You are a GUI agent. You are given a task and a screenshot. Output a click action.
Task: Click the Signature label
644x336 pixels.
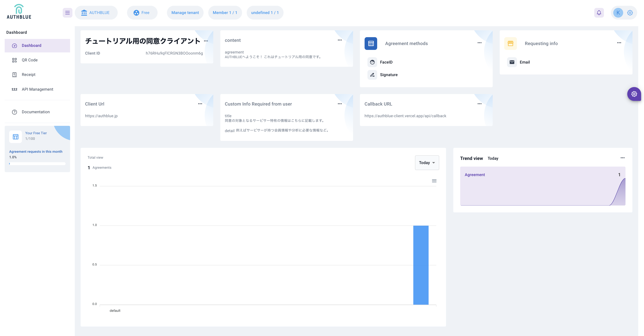coord(388,75)
